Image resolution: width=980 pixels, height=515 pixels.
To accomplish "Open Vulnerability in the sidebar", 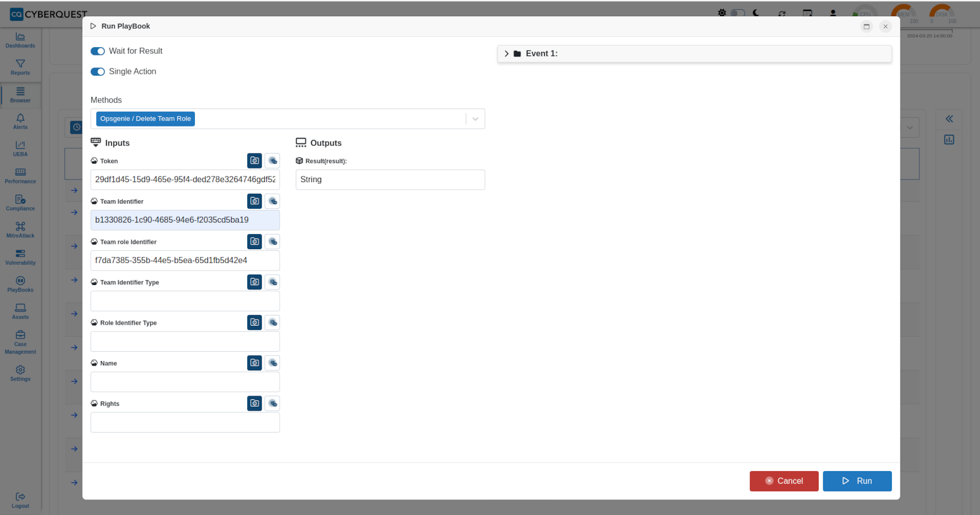I will (20, 257).
